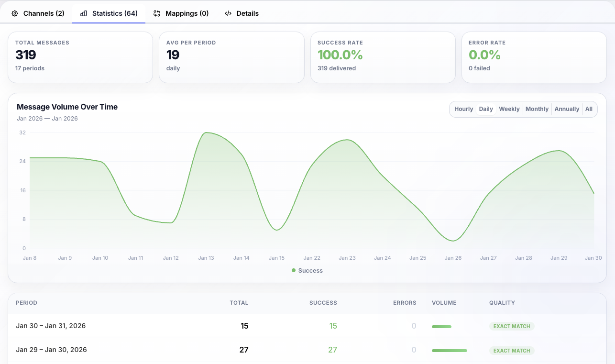Click the TOTAL column header

point(239,303)
